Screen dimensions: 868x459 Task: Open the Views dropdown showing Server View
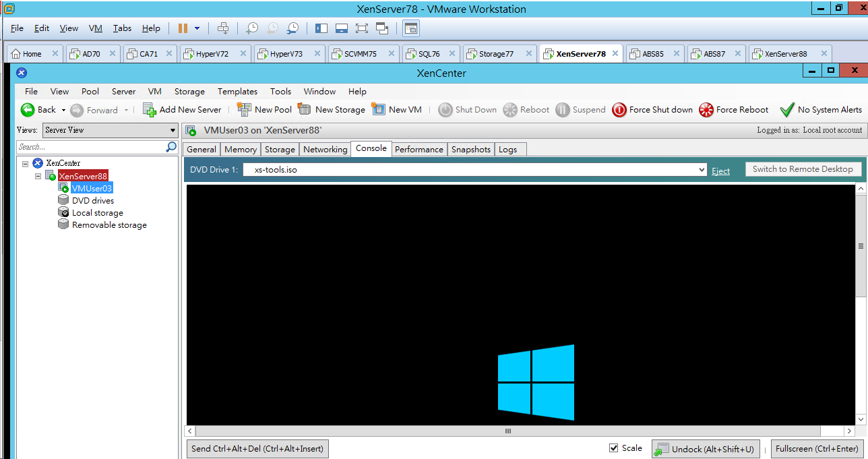[x=110, y=130]
